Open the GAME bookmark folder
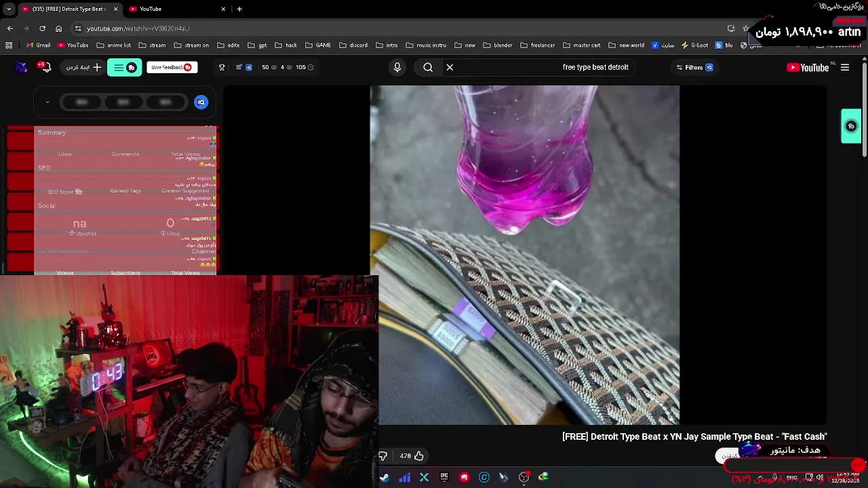Image resolution: width=868 pixels, height=488 pixels. (318, 45)
